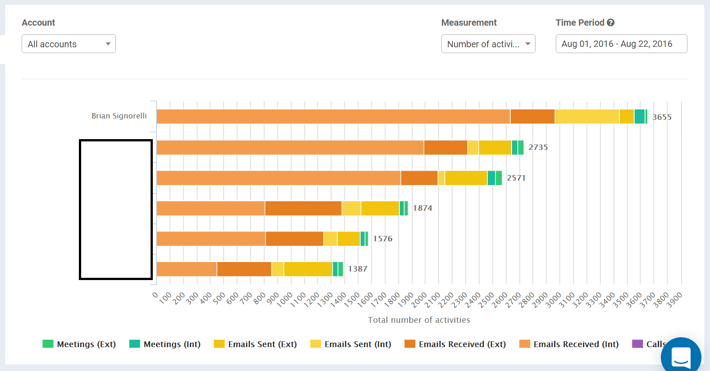
Task: Open the chat support bubble icon
Action: pos(681,357)
